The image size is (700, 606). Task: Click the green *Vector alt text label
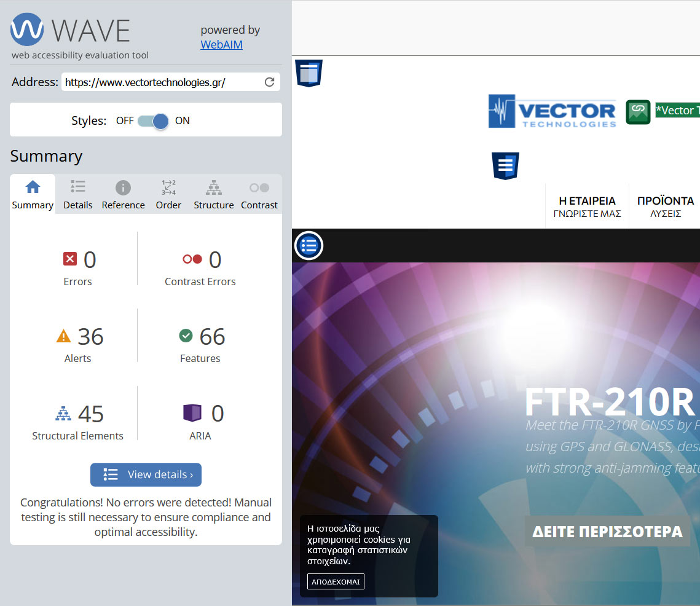[x=677, y=110]
